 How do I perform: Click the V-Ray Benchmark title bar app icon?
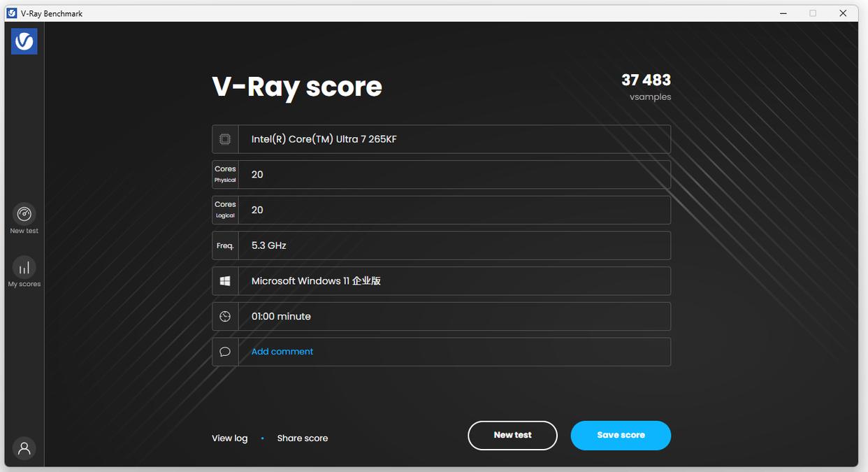pos(12,13)
